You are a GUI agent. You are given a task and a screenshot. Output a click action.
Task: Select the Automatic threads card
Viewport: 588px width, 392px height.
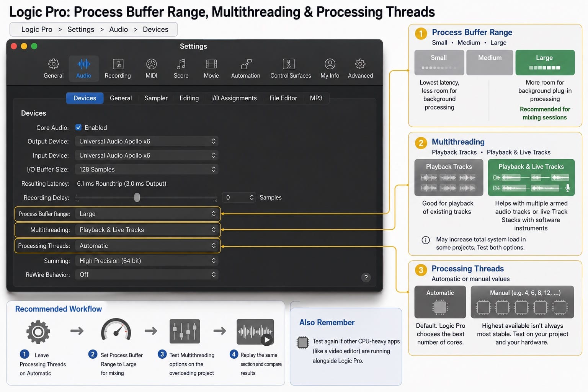pos(440,302)
